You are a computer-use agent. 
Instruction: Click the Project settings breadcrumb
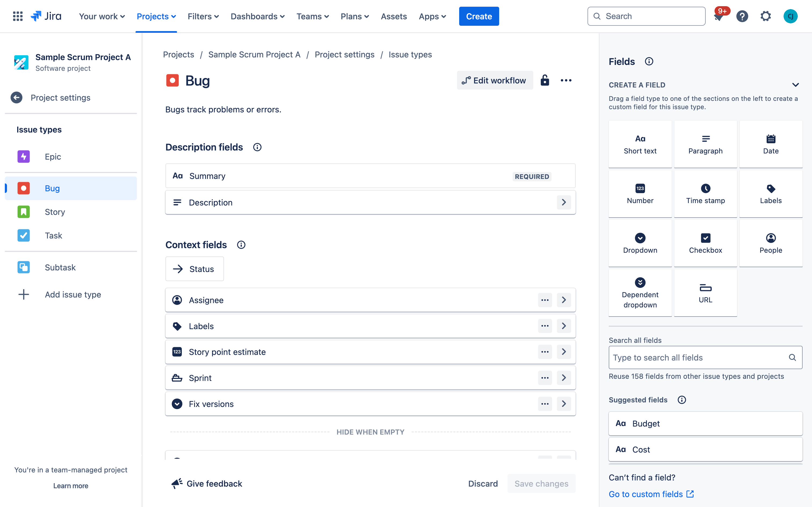(344, 54)
